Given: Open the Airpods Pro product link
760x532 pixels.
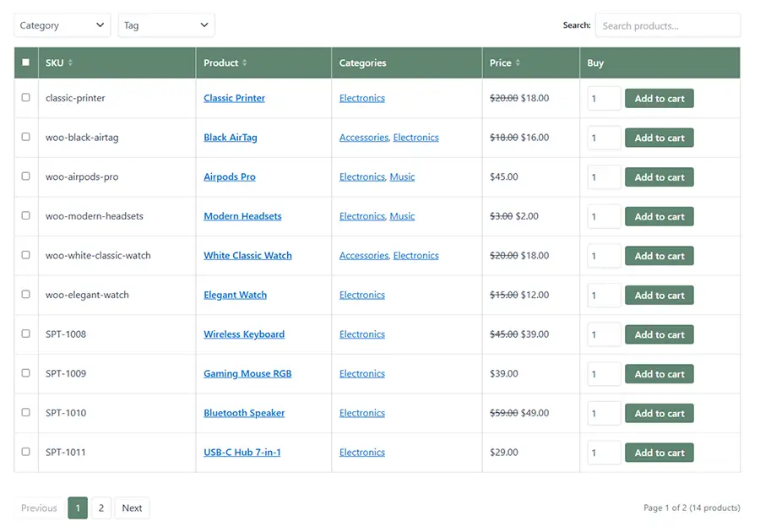Looking at the screenshot, I should 229,176.
